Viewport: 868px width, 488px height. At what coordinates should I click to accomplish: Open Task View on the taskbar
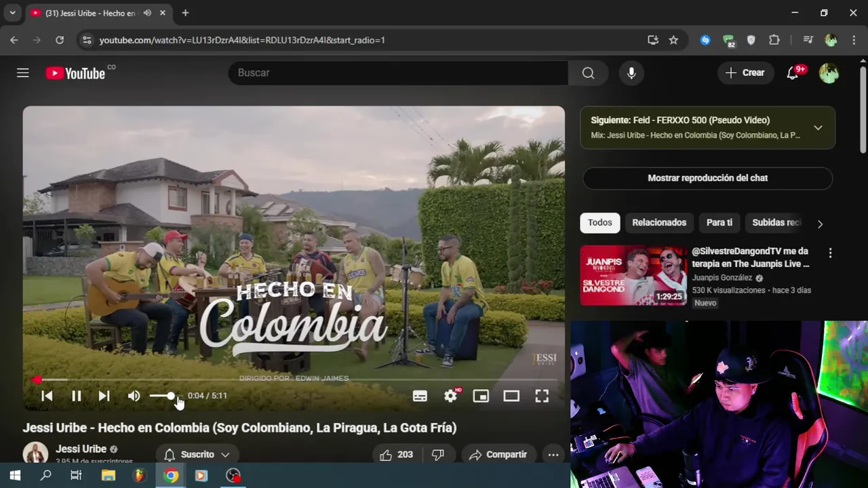coord(77,476)
